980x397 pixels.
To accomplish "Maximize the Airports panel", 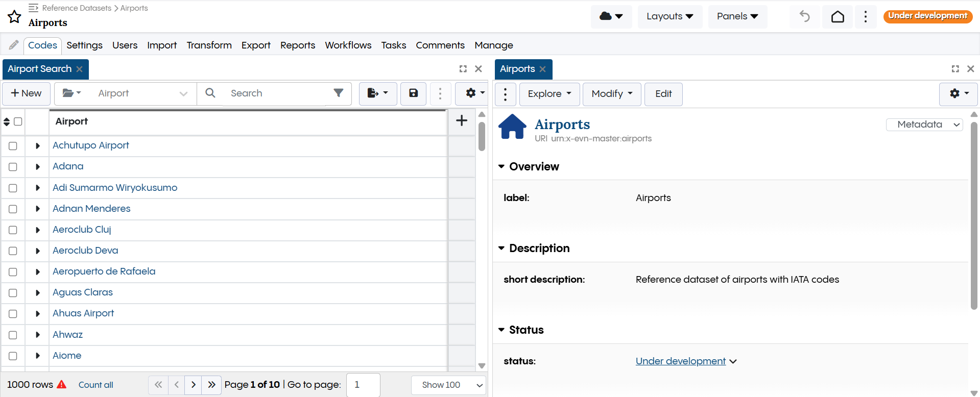I will point(955,69).
